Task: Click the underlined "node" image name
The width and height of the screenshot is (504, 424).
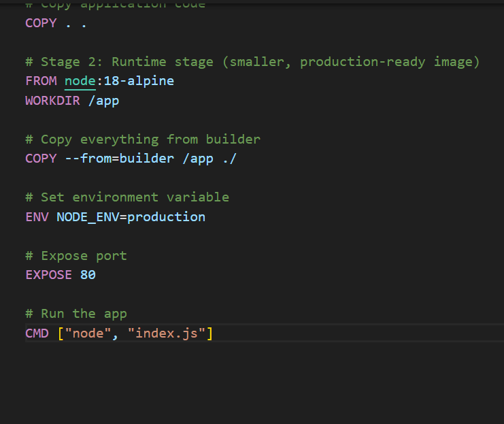Action: [80, 81]
